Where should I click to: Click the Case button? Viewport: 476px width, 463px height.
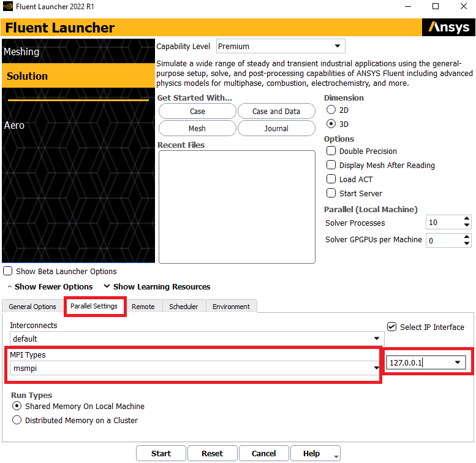197,111
